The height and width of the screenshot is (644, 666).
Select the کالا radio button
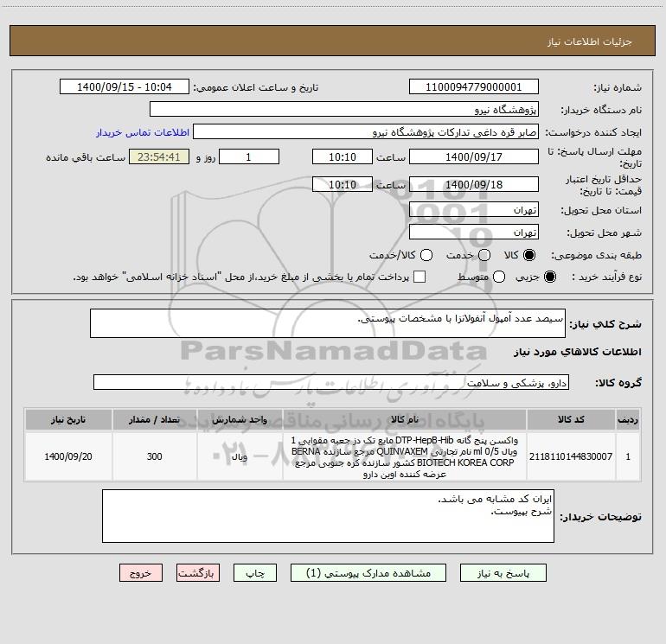click(x=529, y=255)
